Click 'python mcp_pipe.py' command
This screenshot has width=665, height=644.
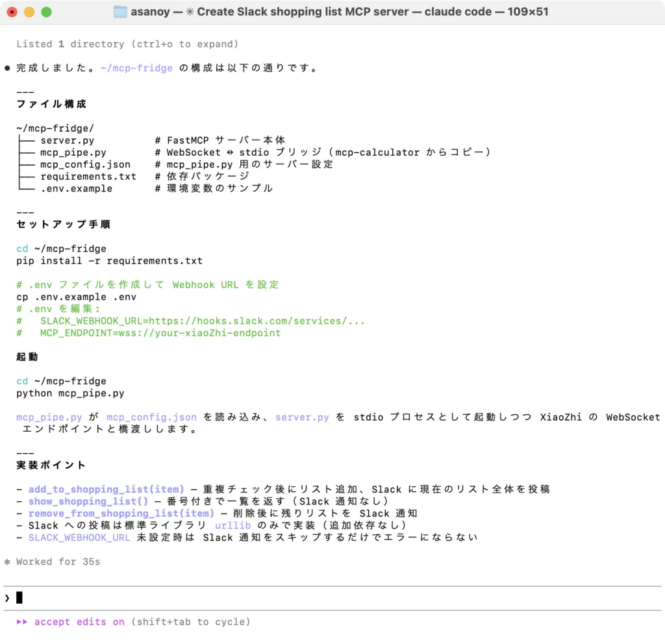pos(70,393)
